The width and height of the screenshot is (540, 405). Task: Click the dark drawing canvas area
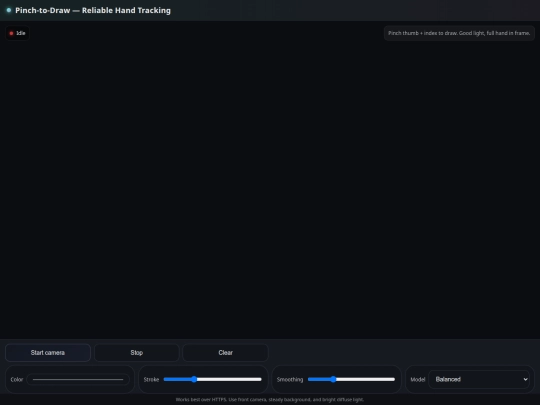[270, 180]
